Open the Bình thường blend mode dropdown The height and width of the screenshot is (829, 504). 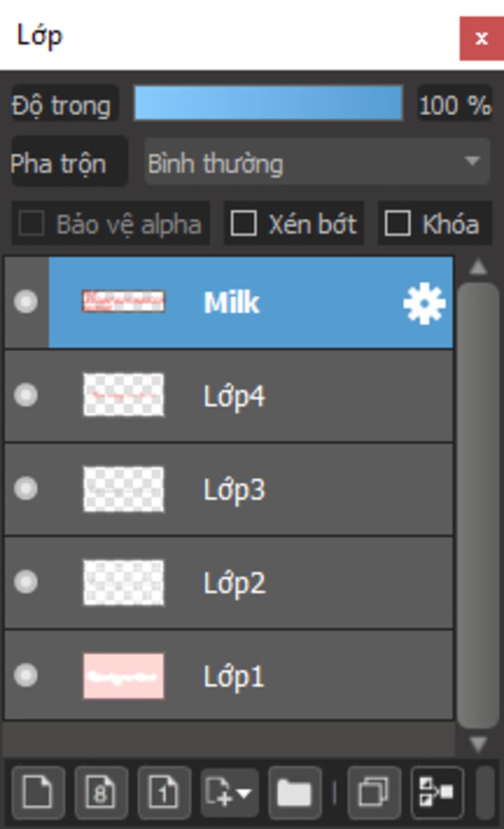pos(317,162)
